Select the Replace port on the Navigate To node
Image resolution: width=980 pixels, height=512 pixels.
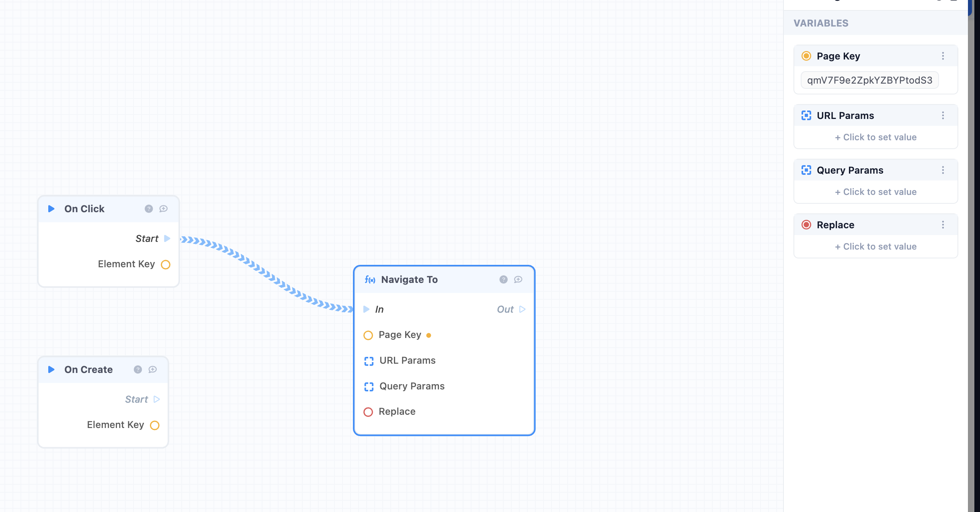(368, 412)
